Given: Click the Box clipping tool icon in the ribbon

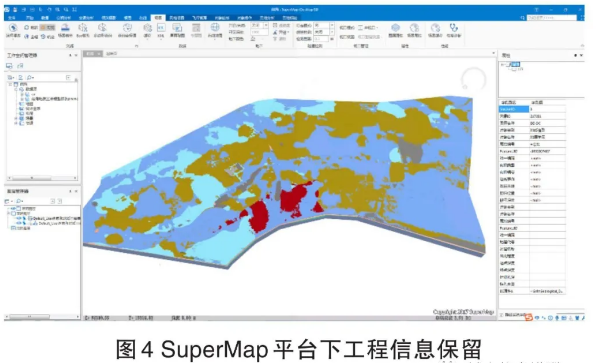Looking at the screenshot, I should [x=83, y=28].
